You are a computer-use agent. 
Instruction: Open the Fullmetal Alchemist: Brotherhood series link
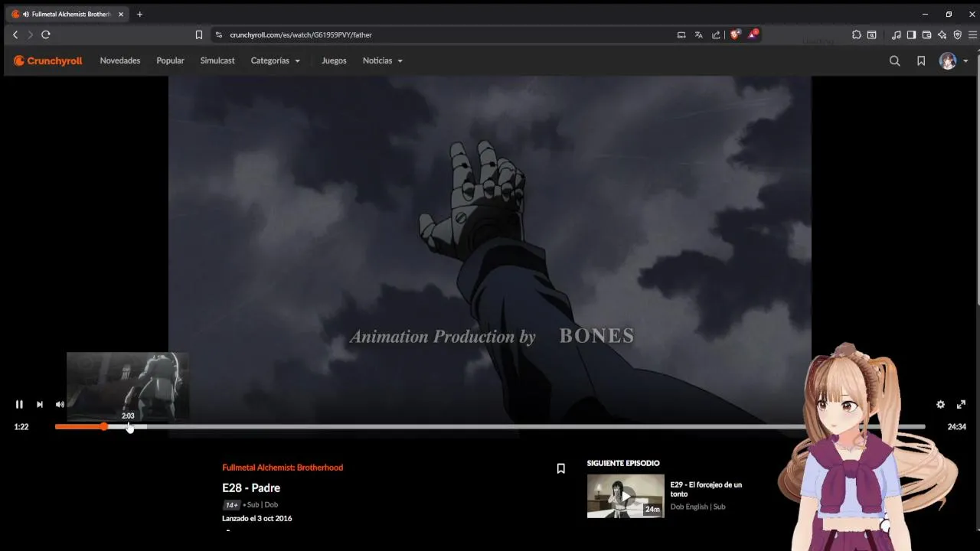click(x=283, y=468)
